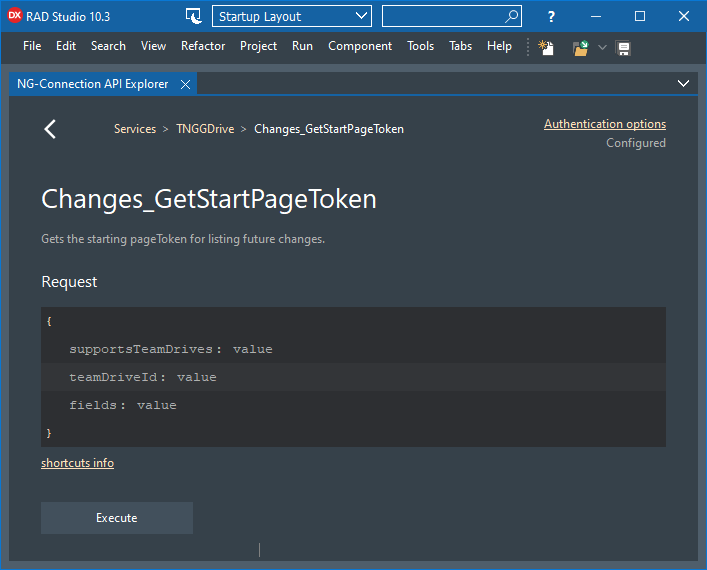Open the Refactor menu
The height and width of the screenshot is (570, 707).
click(203, 46)
